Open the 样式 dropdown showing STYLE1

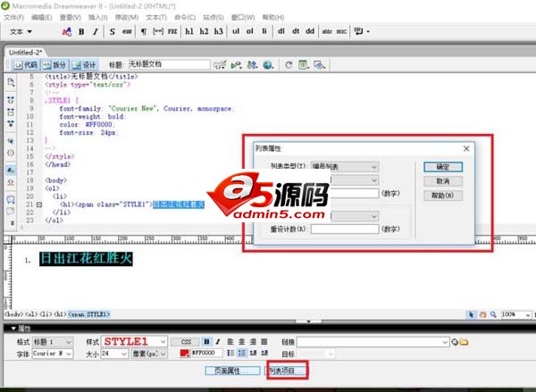point(134,341)
